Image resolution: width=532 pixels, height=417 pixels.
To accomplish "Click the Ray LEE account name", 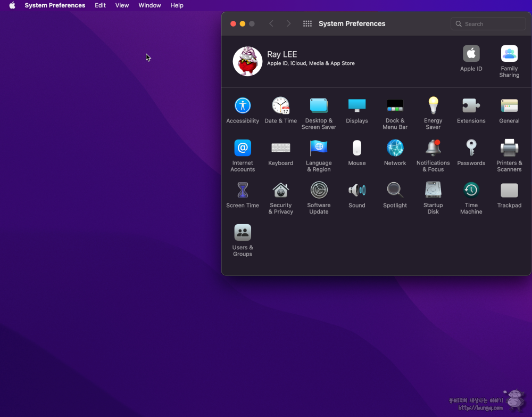I will (x=282, y=54).
